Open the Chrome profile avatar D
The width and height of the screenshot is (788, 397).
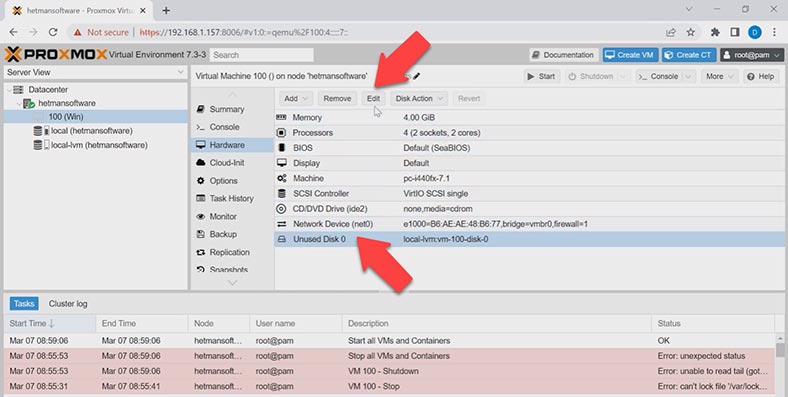754,32
